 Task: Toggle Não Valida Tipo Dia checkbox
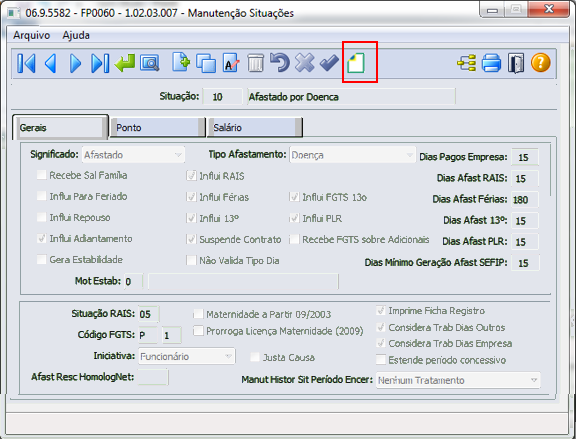191,261
